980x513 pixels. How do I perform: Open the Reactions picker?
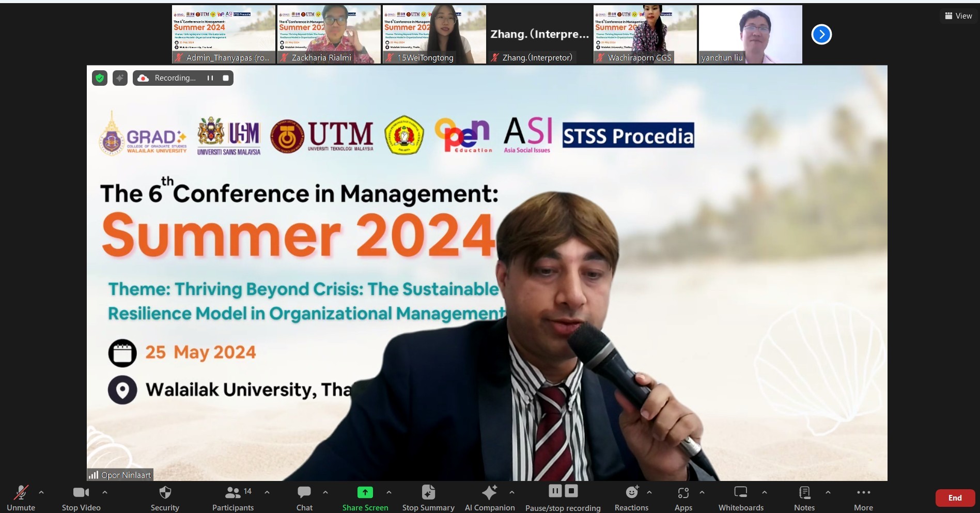(631, 498)
